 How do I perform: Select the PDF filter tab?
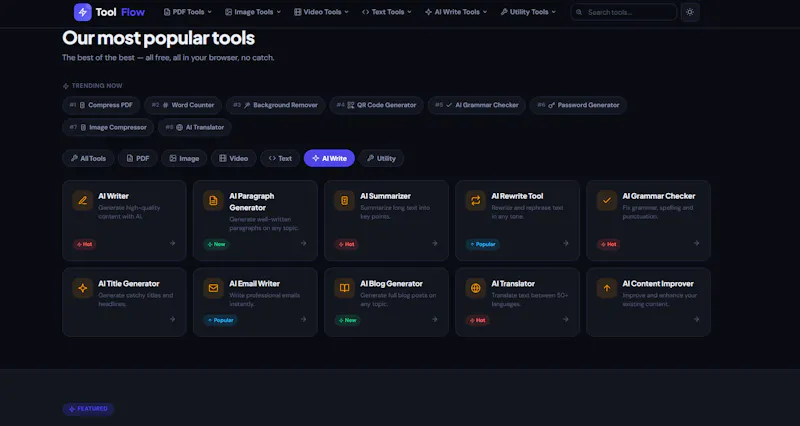(138, 158)
